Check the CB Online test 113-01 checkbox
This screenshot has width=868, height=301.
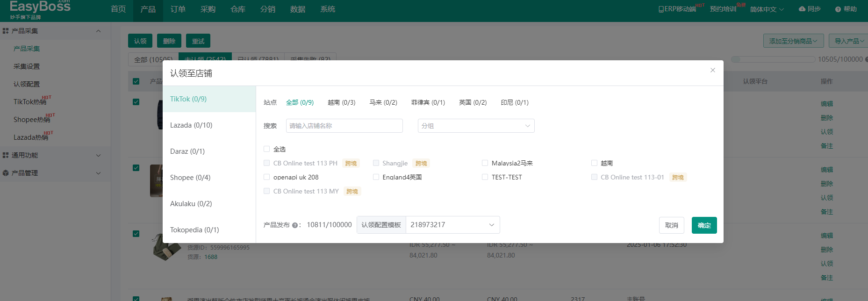pyautogui.click(x=594, y=177)
